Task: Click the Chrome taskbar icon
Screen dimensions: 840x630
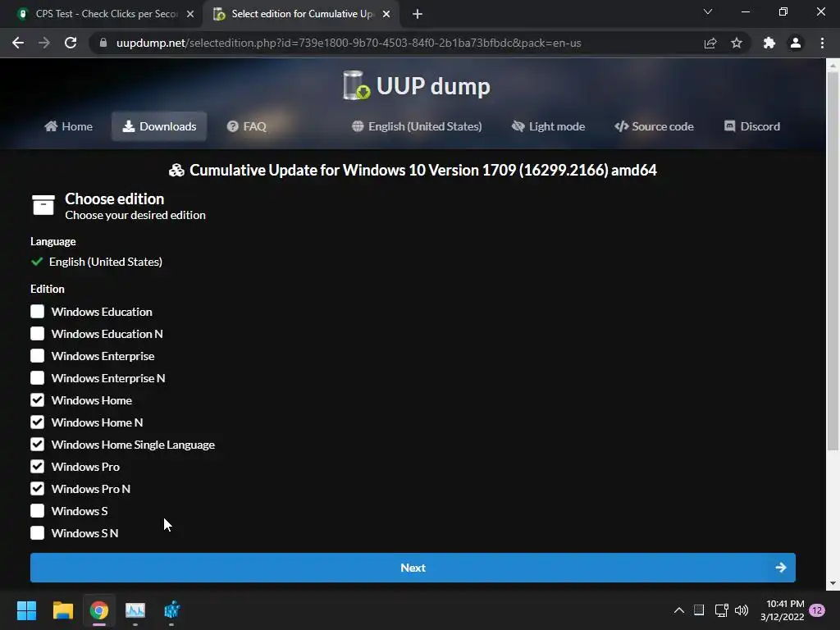Action: [x=99, y=610]
